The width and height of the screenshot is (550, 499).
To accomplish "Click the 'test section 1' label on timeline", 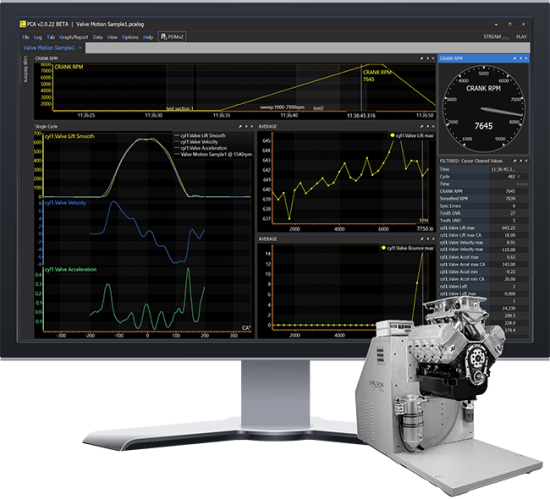I will coord(180,108).
